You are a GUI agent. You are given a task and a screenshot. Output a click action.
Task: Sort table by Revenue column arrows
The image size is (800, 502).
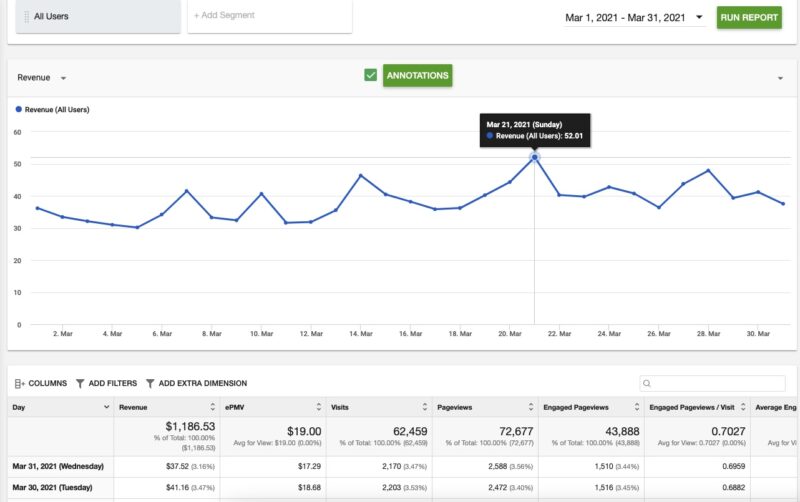(211, 407)
